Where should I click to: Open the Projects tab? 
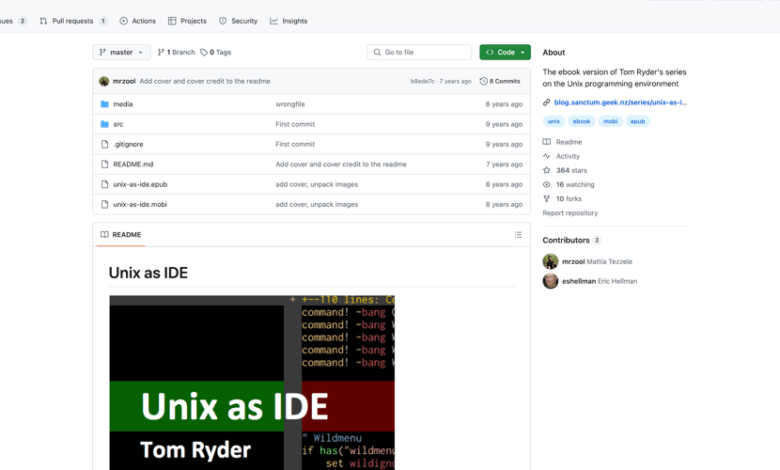point(187,21)
